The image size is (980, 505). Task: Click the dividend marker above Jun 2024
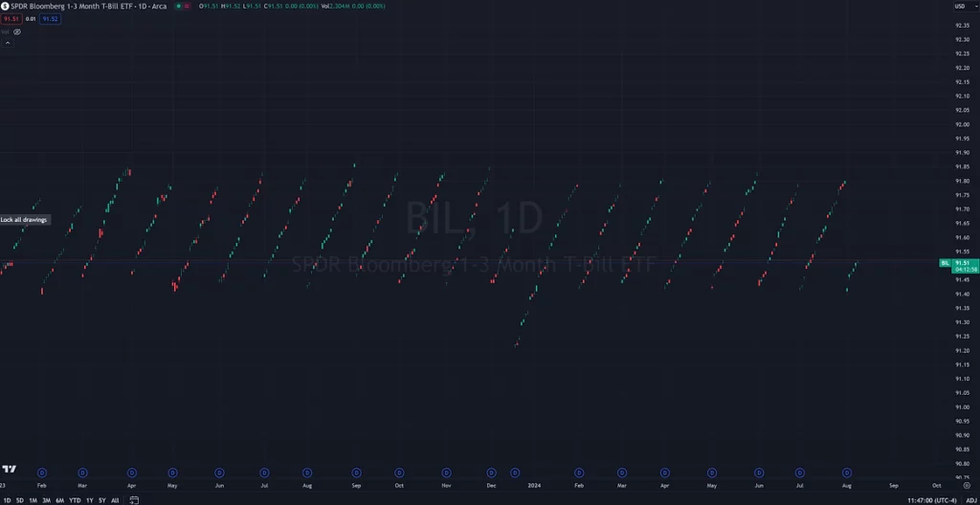[759, 472]
